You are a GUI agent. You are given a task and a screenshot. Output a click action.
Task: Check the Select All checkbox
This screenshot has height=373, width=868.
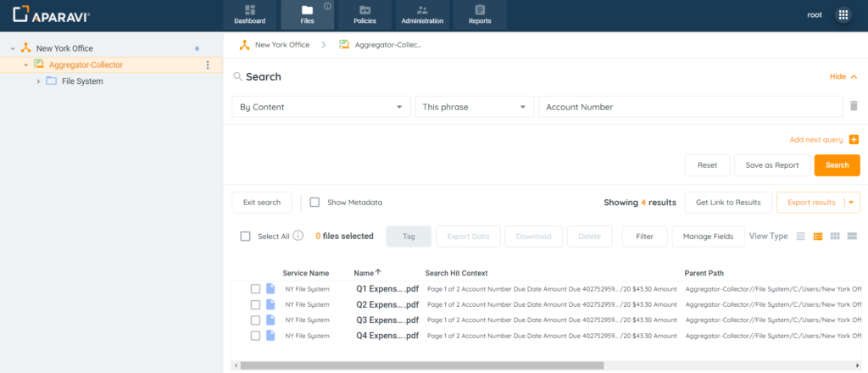[x=246, y=237]
